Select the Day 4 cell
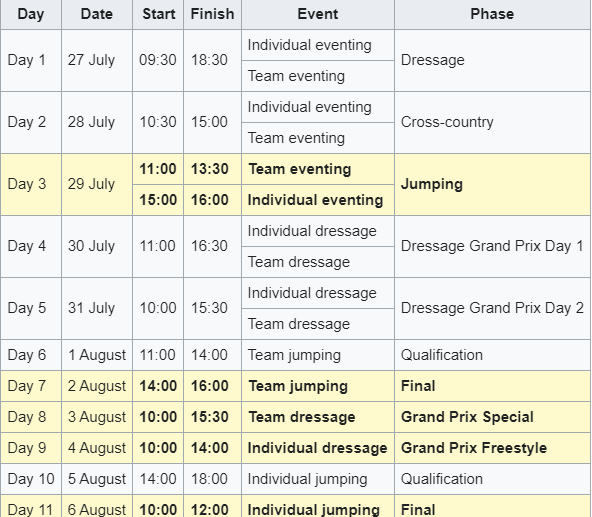592x517 pixels. (x=31, y=246)
